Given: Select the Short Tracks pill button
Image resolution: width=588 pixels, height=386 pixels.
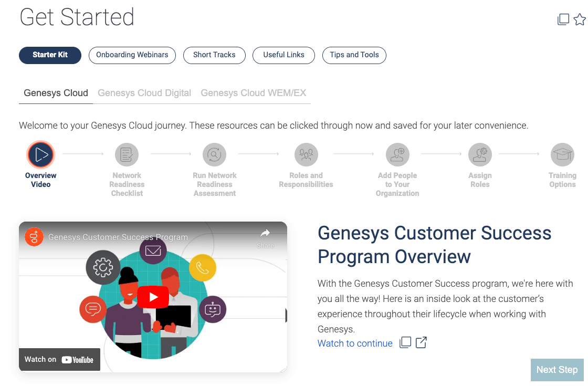Looking at the screenshot, I should 214,55.
